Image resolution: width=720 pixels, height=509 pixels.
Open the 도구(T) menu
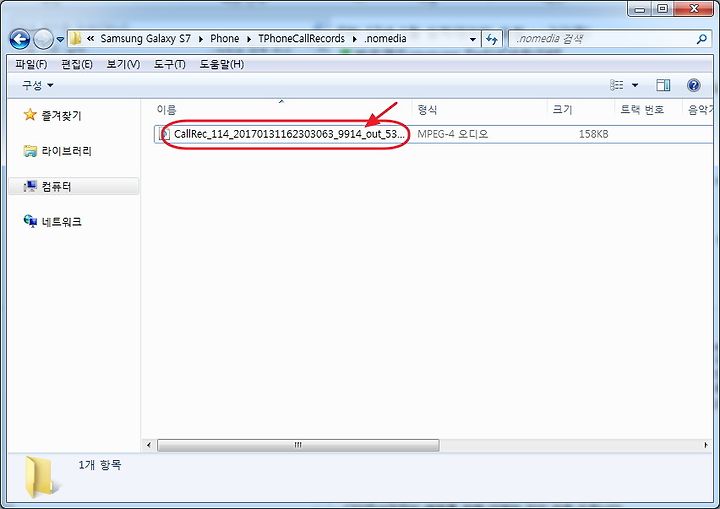click(169, 64)
